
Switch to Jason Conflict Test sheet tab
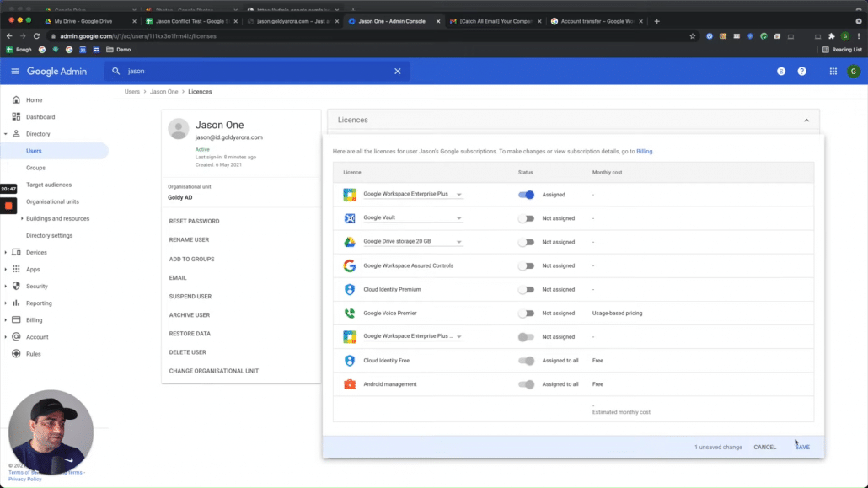tap(191, 21)
